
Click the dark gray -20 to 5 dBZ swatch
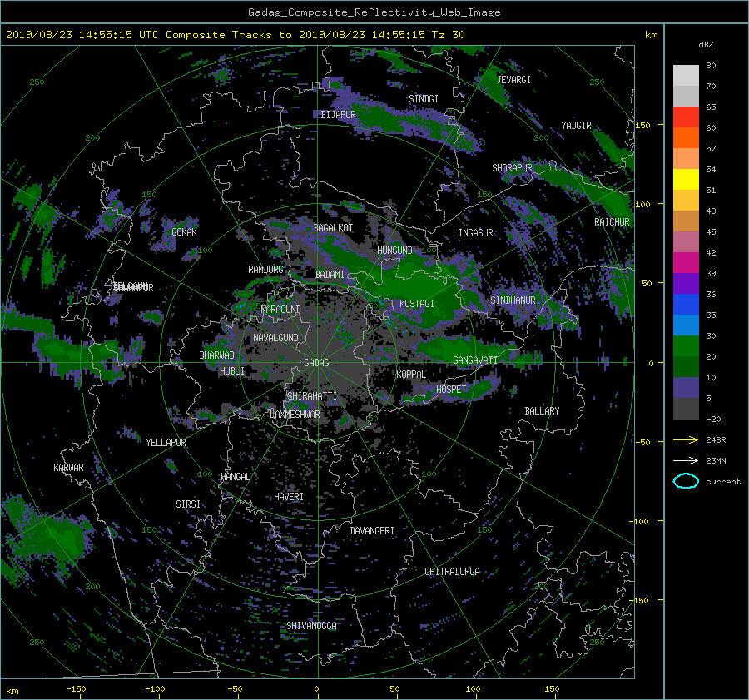pos(686,409)
